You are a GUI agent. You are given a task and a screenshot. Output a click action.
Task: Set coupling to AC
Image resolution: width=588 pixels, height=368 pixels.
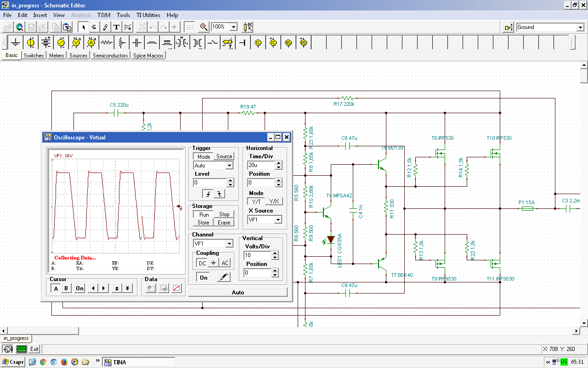click(225, 263)
